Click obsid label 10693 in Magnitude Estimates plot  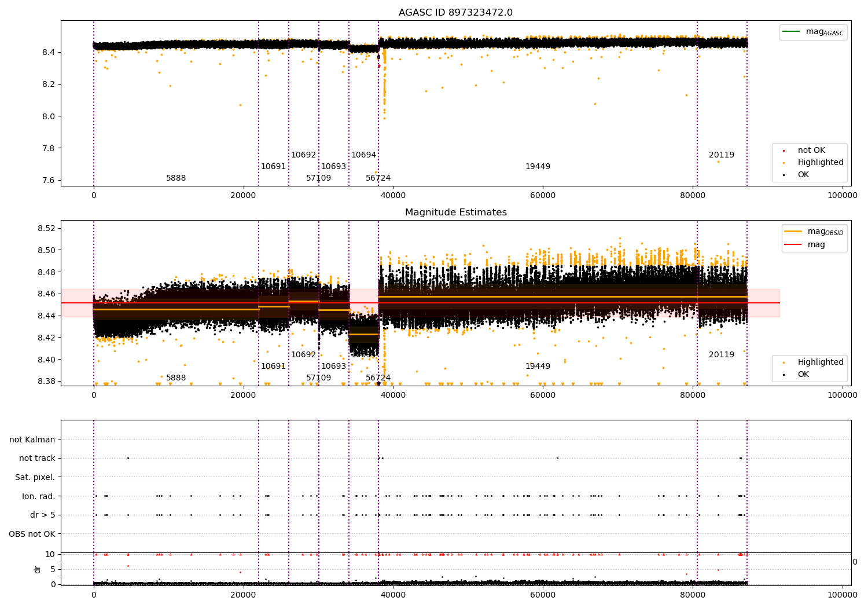coord(333,367)
